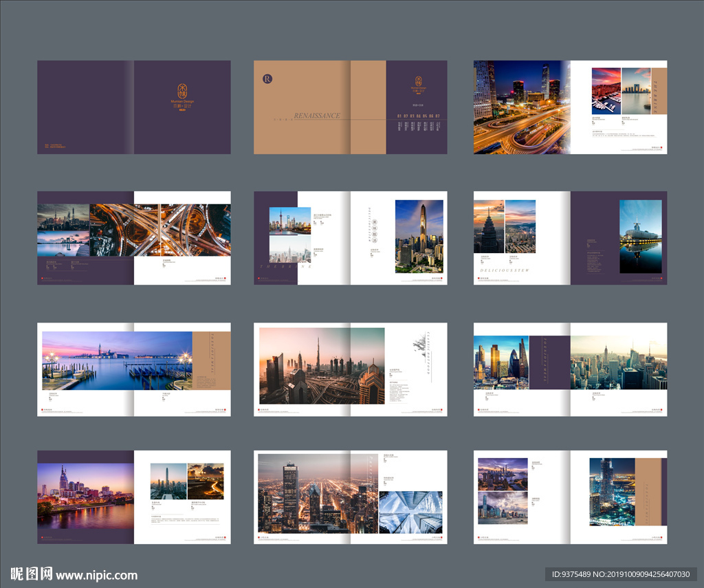Select the New York sunset skyline photo
704x588 pixels.
pyautogui.click(x=619, y=362)
